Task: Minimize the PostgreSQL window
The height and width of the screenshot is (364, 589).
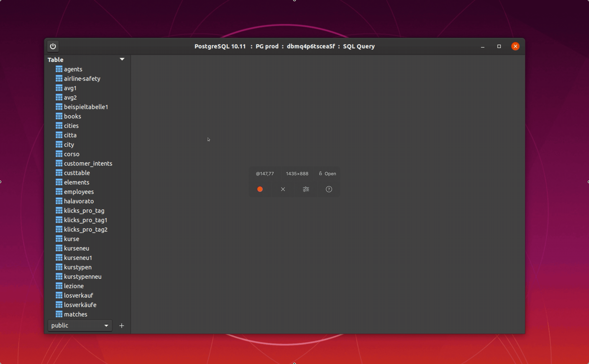Action: [x=482, y=47]
